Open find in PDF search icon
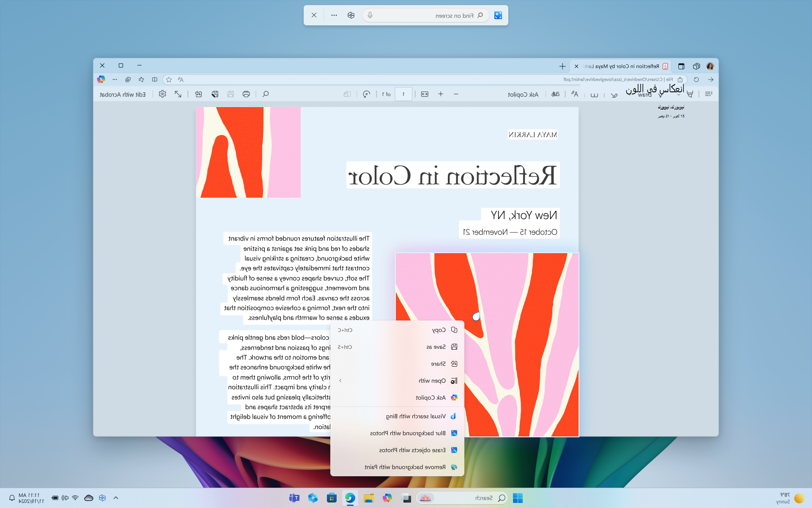Image resolution: width=812 pixels, height=508 pixels. coord(266,94)
